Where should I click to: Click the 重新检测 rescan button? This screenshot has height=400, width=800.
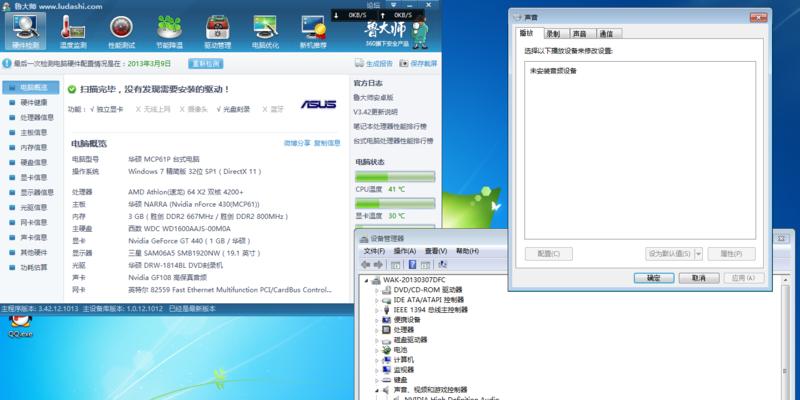pos(206,64)
